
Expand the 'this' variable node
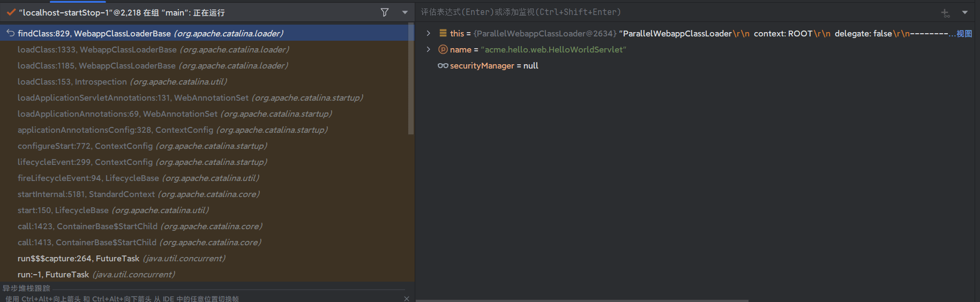[428, 33]
